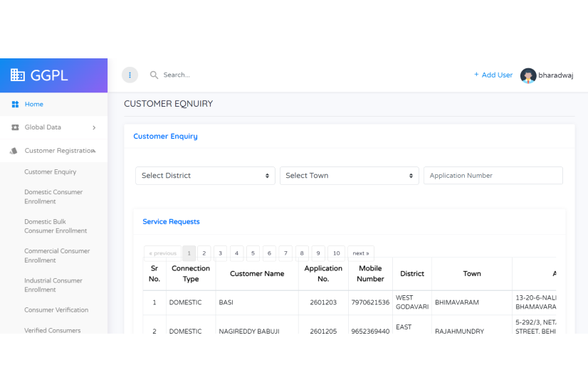Viewport: 588px width, 392px height.
Task: Click the CUSTOMER EQNUIRY page title
Action: click(169, 104)
